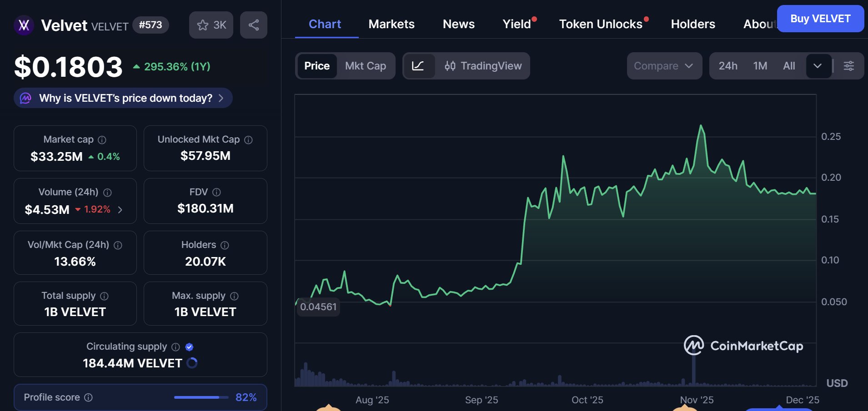Screen dimensions: 868x411
Task: Click the Circulating supply verified badge
Action: point(190,347)
